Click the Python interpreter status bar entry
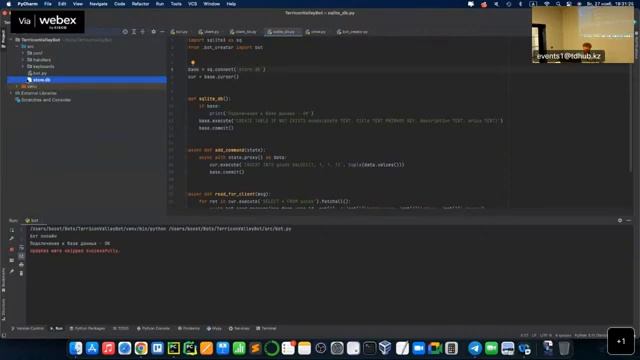The image size is (640, 360). click(x=592, y=336)
